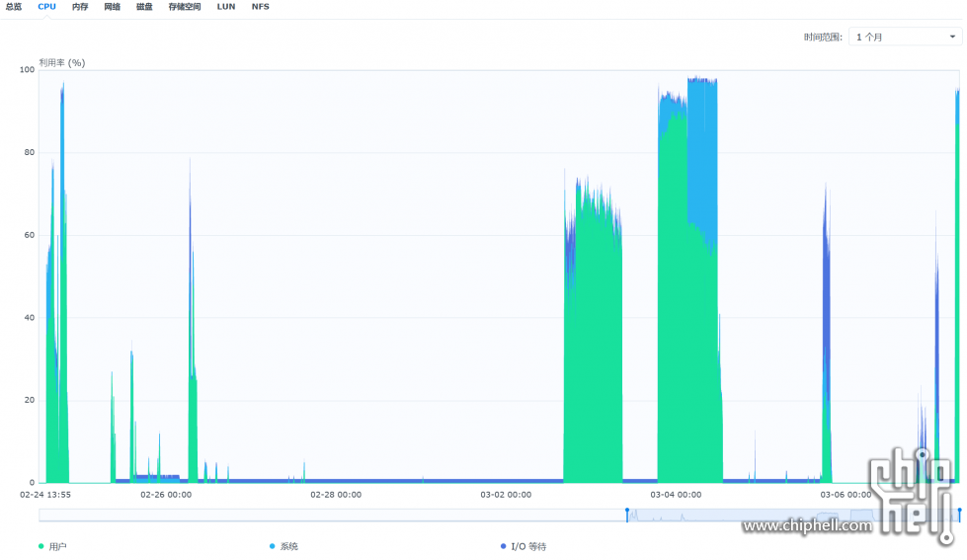
Task: Click the 02-24 13:55 start label
Action: [45, 495]
